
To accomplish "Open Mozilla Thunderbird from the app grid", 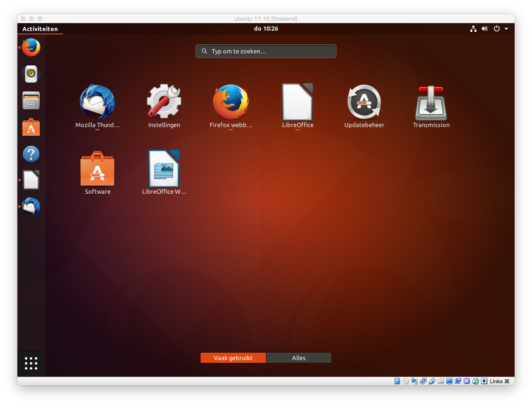I will point(97,103).
